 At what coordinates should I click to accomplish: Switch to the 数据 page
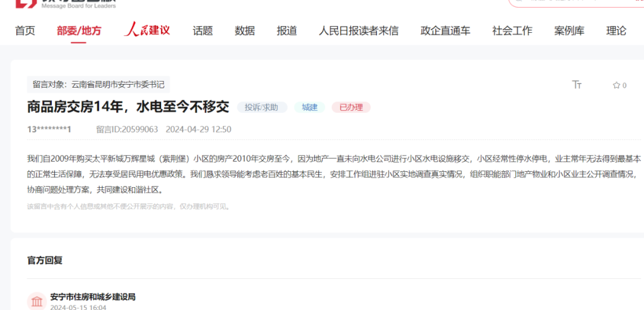pos(244,31)
